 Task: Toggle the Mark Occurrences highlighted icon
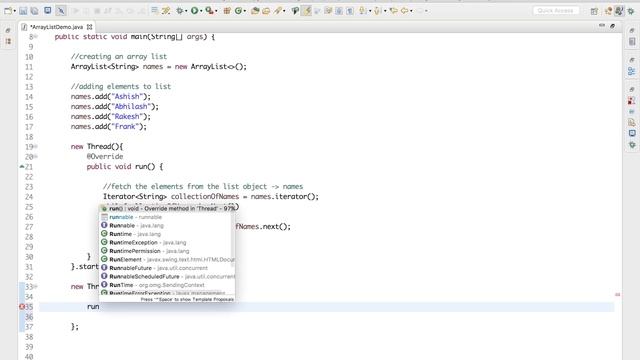tap(307, 11)
